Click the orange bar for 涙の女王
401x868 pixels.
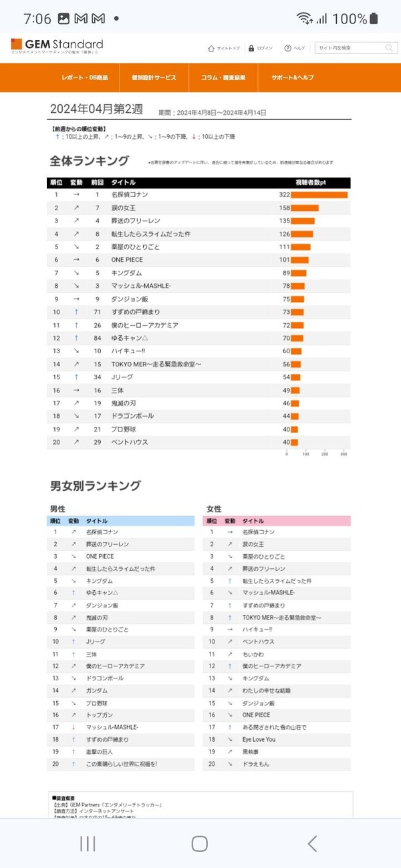coord(305,208)
